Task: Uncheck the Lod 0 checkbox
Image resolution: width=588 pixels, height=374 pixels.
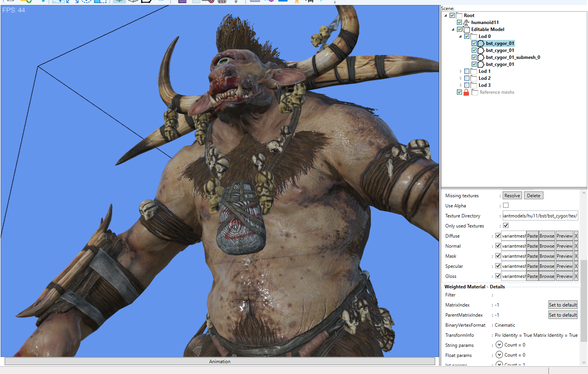Action: click(x=467, y=36)
